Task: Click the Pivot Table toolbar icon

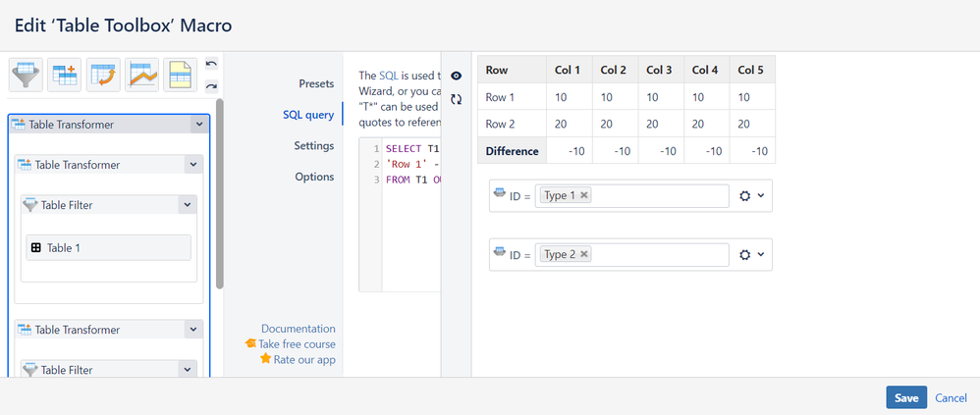Action: pos(103,75)
